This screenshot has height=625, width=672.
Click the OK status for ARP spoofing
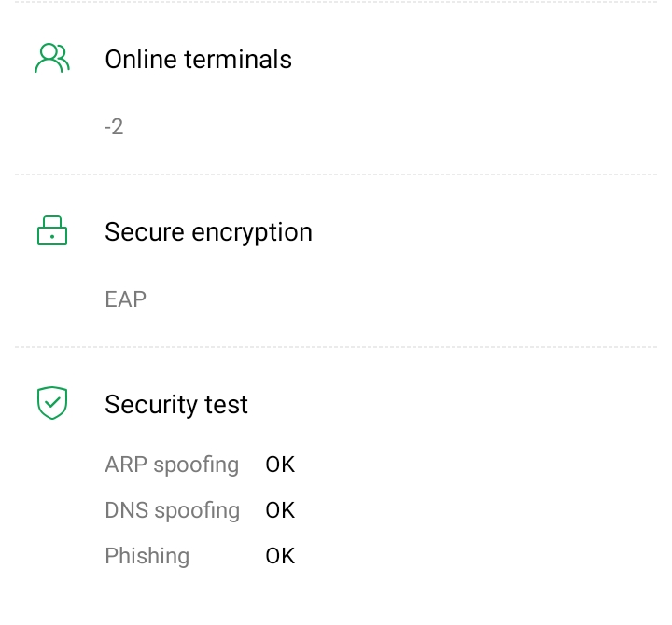coord(280,465)
